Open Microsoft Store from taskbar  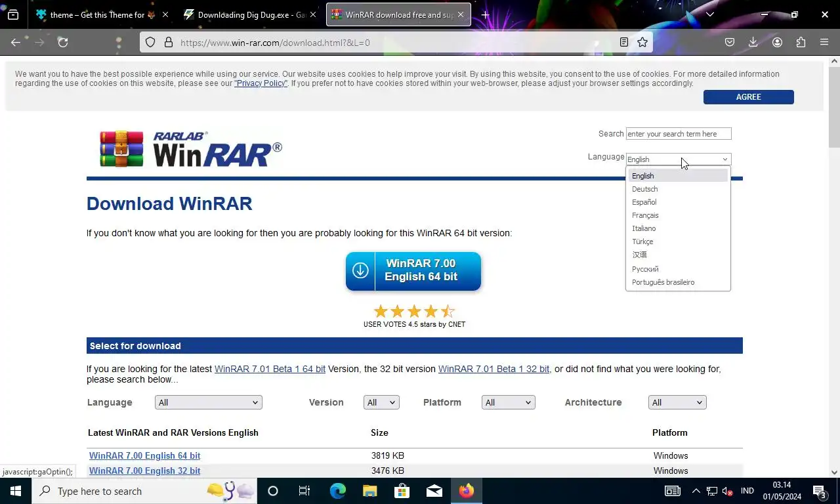tap(402, 491)
